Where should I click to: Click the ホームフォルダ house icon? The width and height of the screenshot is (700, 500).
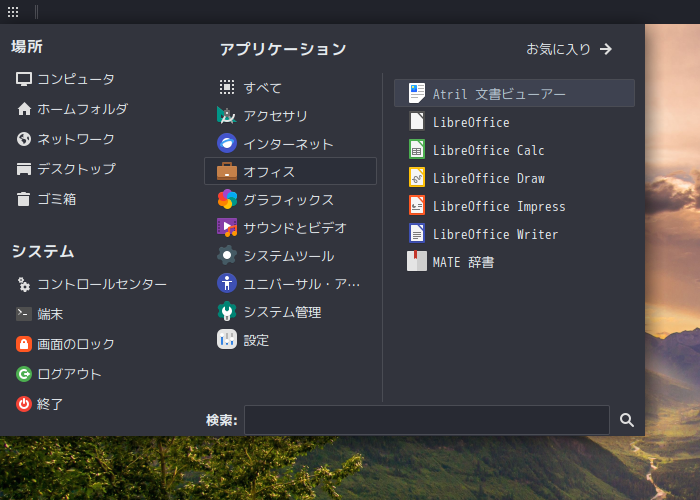(24, 109)
